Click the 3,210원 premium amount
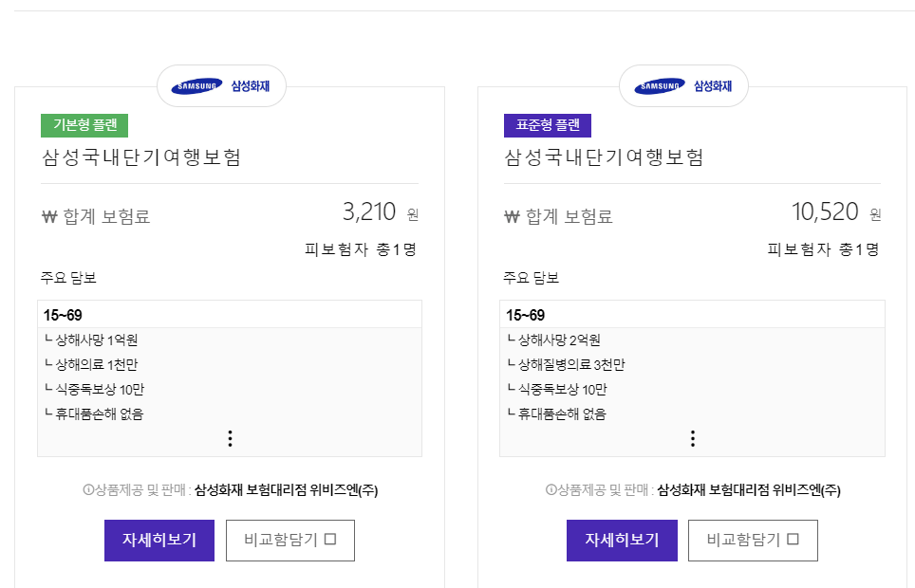 368,211
